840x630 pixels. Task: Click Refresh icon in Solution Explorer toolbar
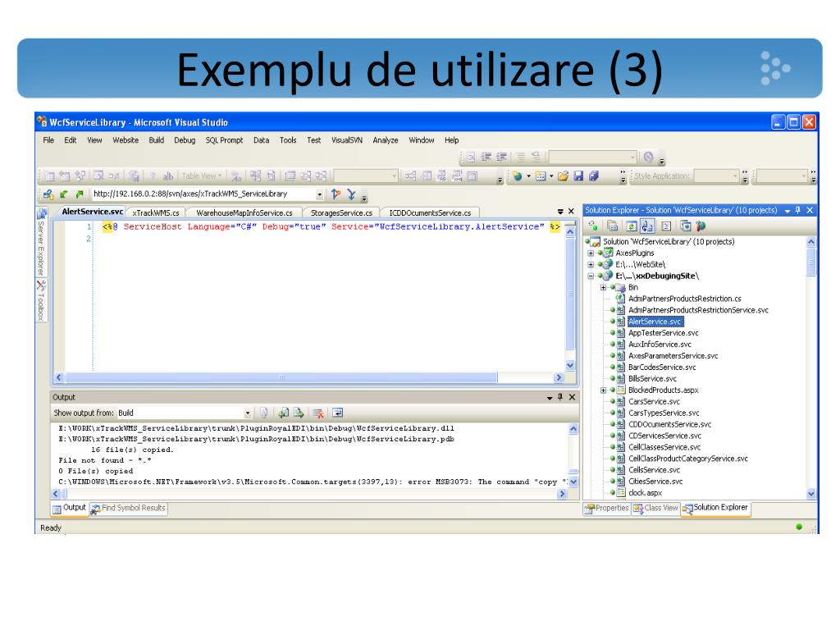coord(631,226)
